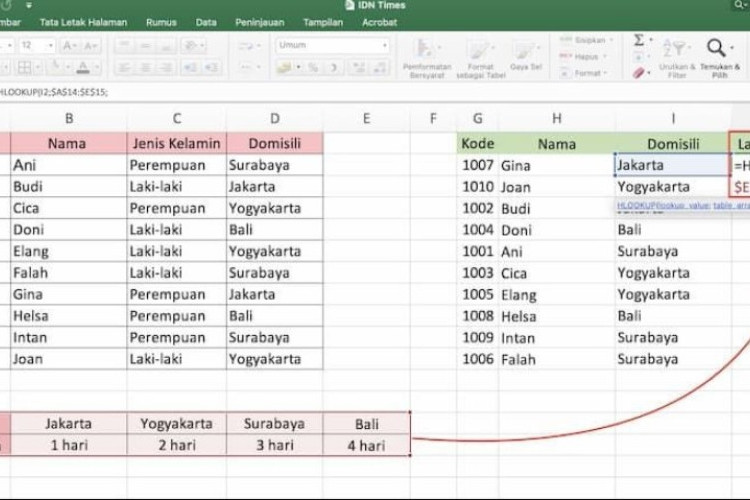Apply comma style format
The height and width of the screenshot is (500, 750).
334,67
